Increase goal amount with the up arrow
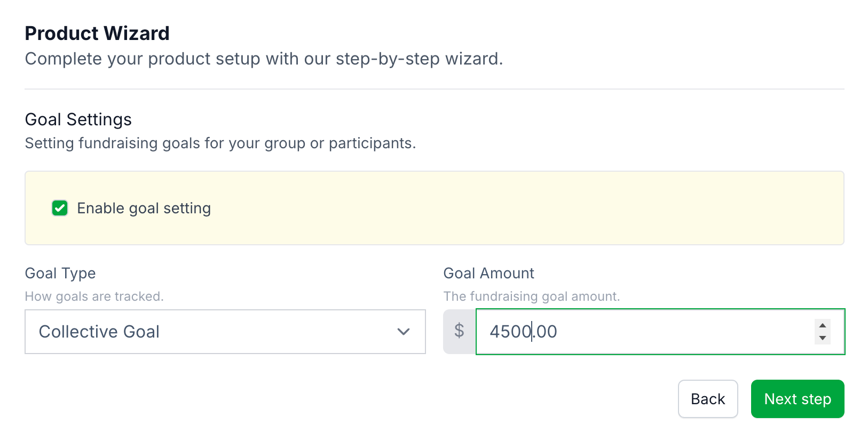 click(823, 325)
